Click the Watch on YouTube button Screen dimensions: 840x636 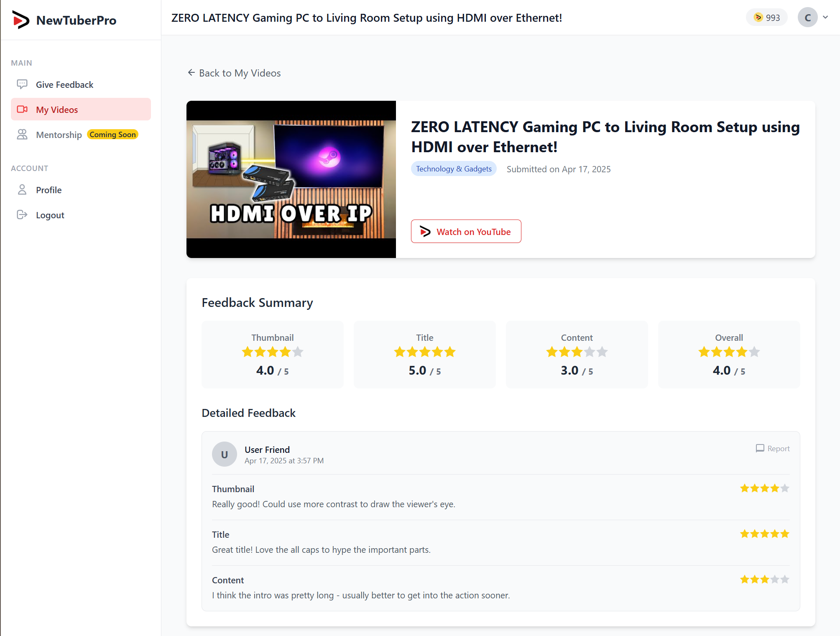[466, 231]
